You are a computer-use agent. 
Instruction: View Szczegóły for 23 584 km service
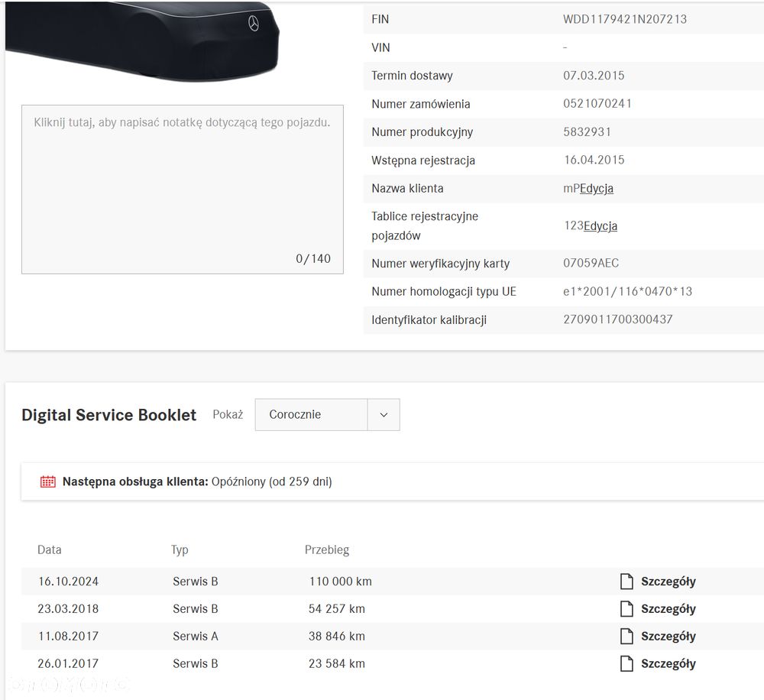668,663
